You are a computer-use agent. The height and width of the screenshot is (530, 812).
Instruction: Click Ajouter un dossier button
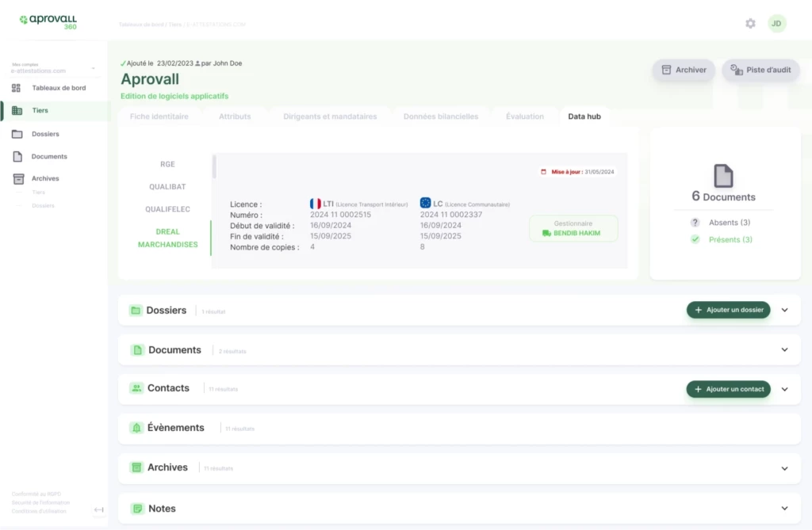point(729,310)
